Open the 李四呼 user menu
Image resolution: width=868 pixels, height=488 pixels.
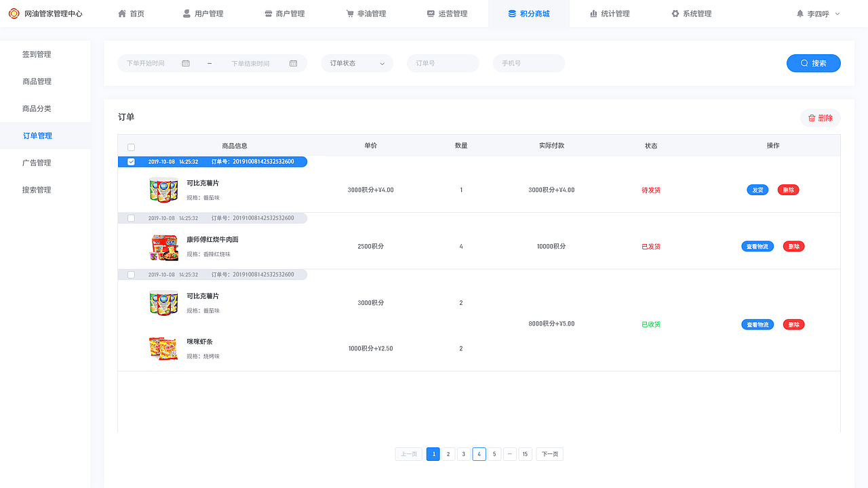818,14
